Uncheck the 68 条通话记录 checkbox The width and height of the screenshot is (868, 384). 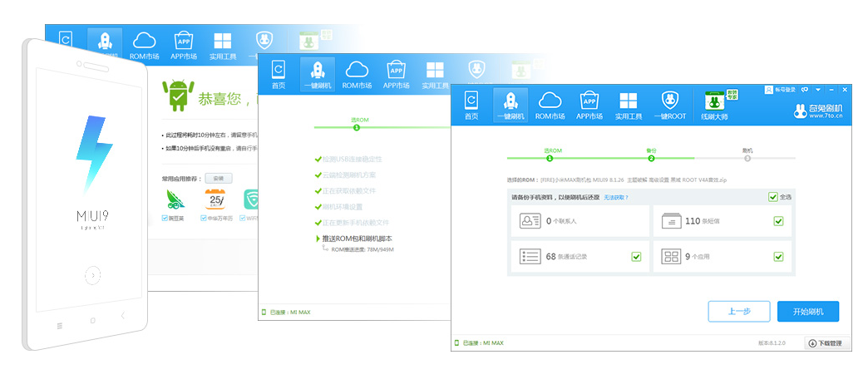tap(635, 256)
